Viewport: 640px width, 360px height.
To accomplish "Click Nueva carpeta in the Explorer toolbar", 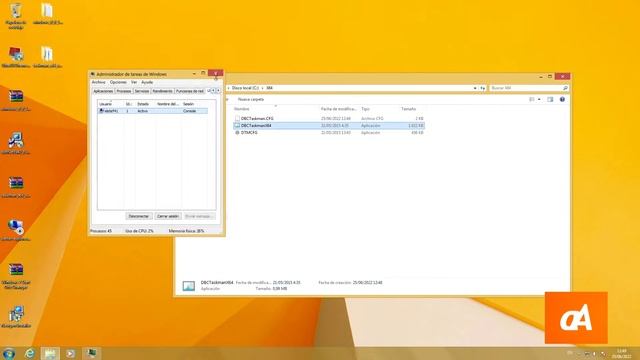I will [251, 100].
